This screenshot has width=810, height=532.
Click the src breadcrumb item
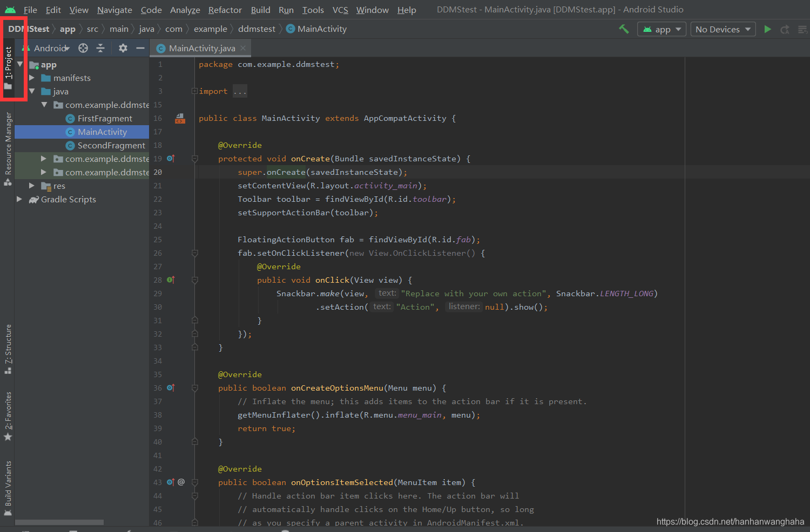[x=92, y=29]
